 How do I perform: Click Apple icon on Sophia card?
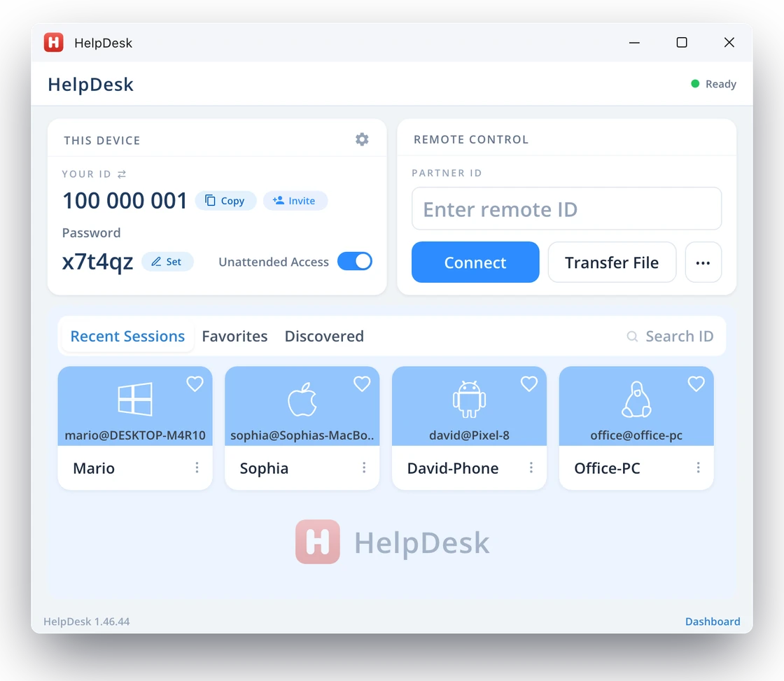(302, 399)
